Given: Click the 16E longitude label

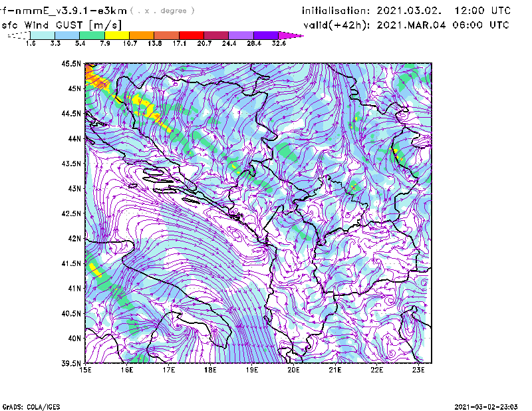Looking at the screenshot, I should (127, 370).
